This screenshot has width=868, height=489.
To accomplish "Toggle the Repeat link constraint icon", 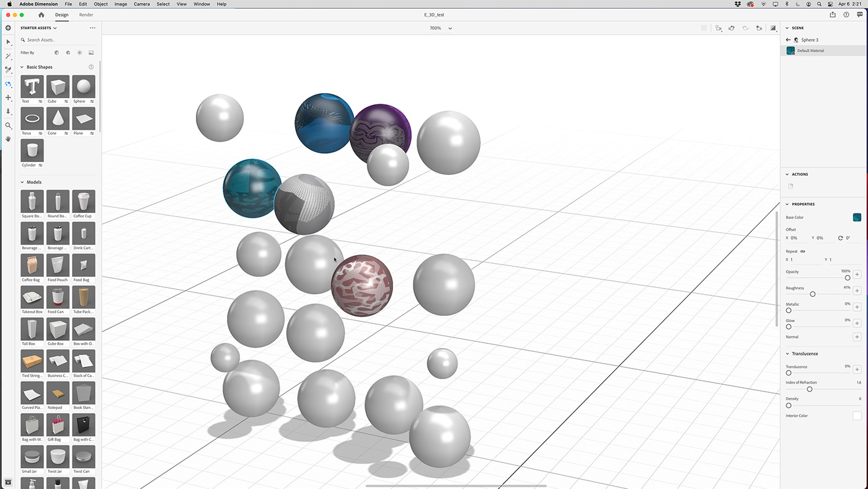I will click(x=803, y=251).
